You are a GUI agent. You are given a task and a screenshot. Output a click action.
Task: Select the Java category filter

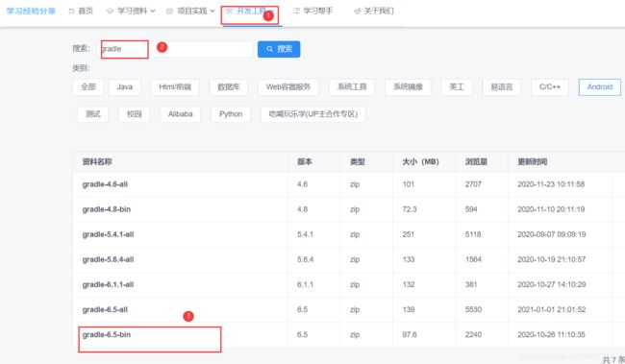pyautogui.click(x=124, y=87)
